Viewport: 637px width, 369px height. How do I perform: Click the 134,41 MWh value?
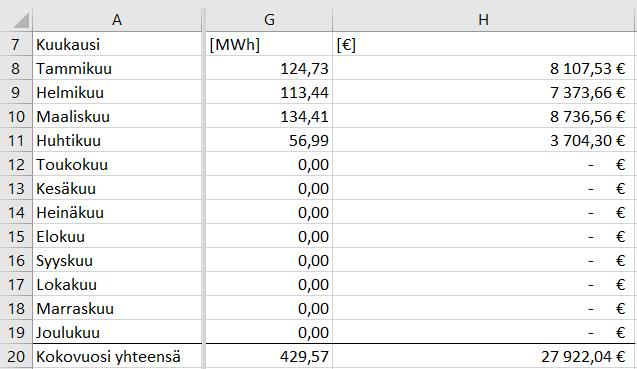tap(269, 116)
